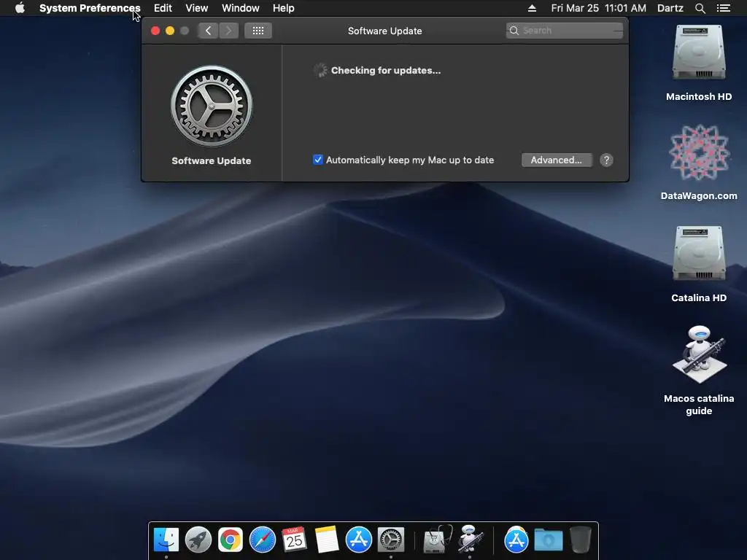Image resolution: width=747 pixels, height=560 pixels.
Task: Click the date and time in menu bar
Action: [598, 8]
